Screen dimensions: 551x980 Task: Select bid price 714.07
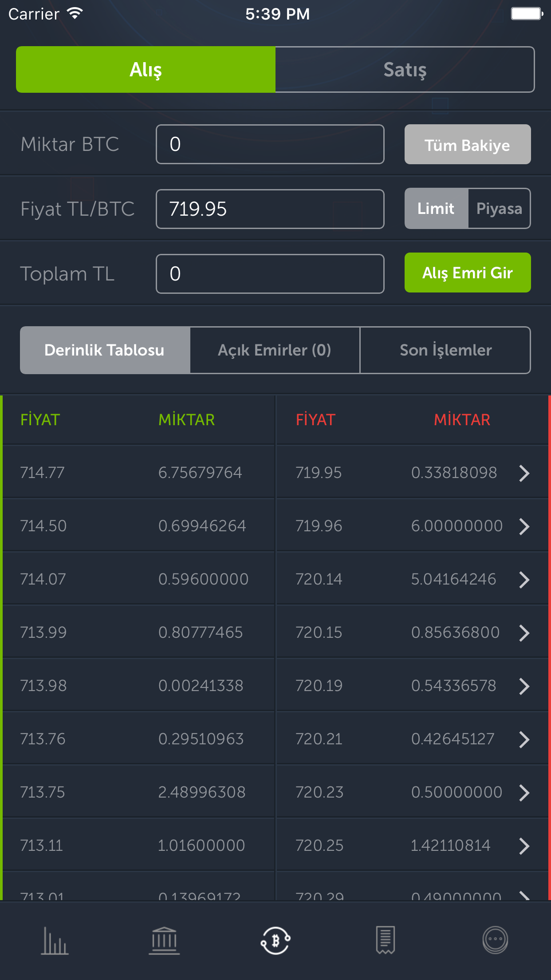(43, 579)
